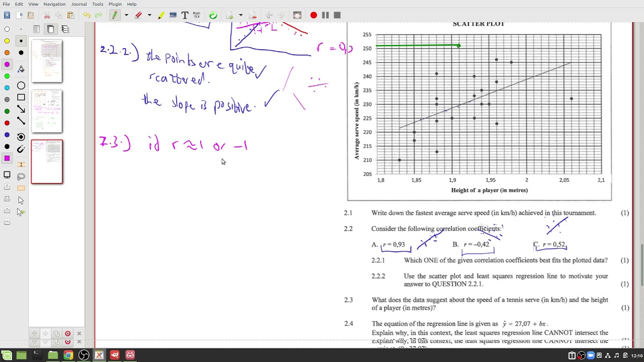Open the Journal menu
This screenshot has height=362, width=644.
[78, 4]
